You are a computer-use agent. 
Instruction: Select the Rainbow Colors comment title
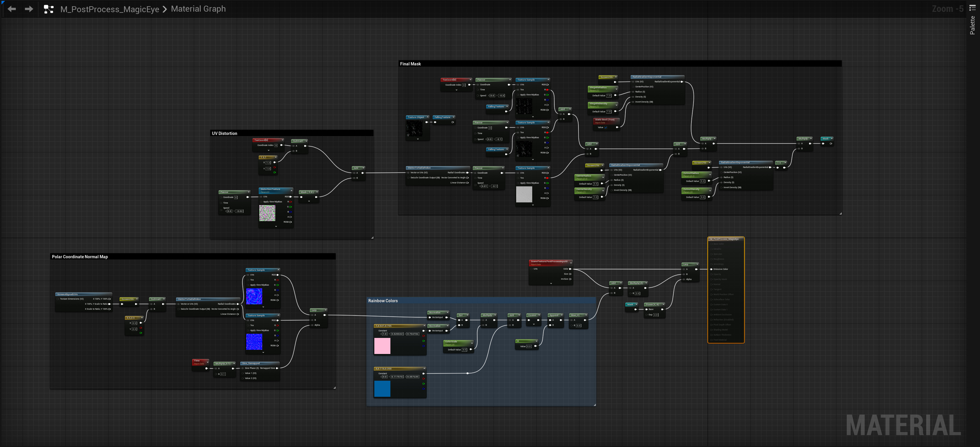383,300
